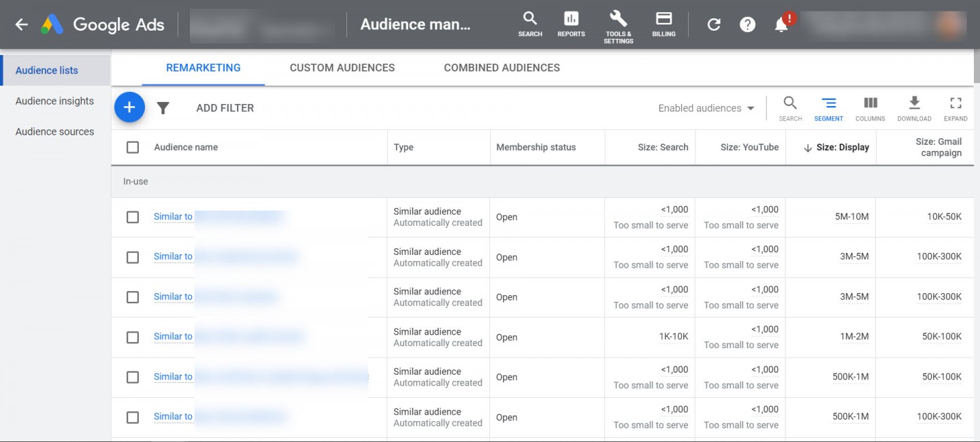Check the checkbox of the last visible audience
This screenshot has width=980, height=442.
[133, 417]
